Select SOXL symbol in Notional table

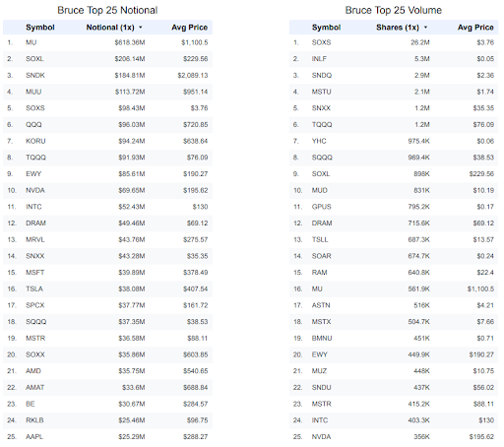tap(34, 59)
